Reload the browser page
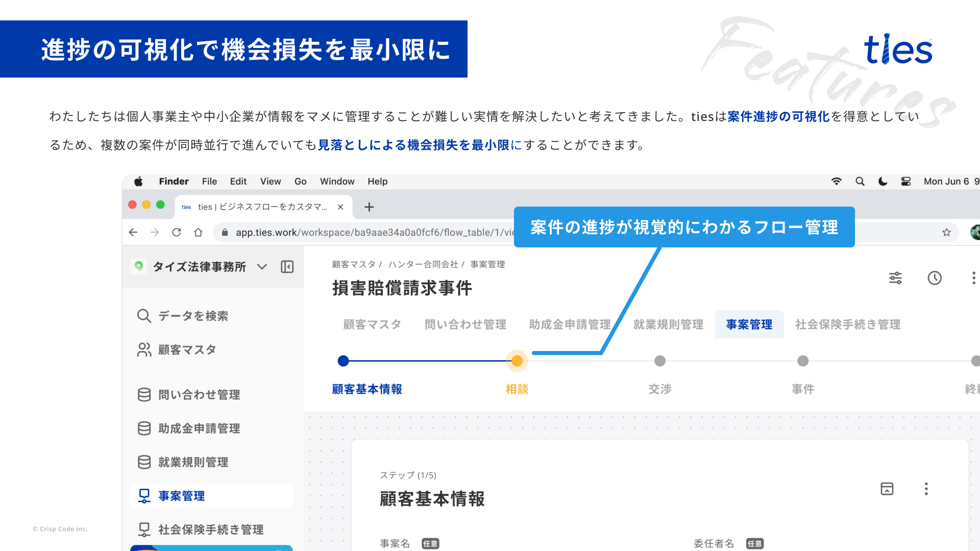Viewport: 980px width, 551px height. pos(177,233)
